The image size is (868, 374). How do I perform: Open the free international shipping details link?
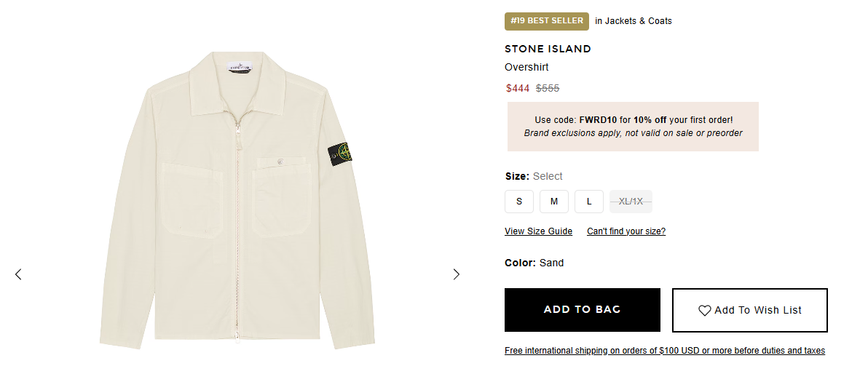pyautogui.click(x=664, y=351)
